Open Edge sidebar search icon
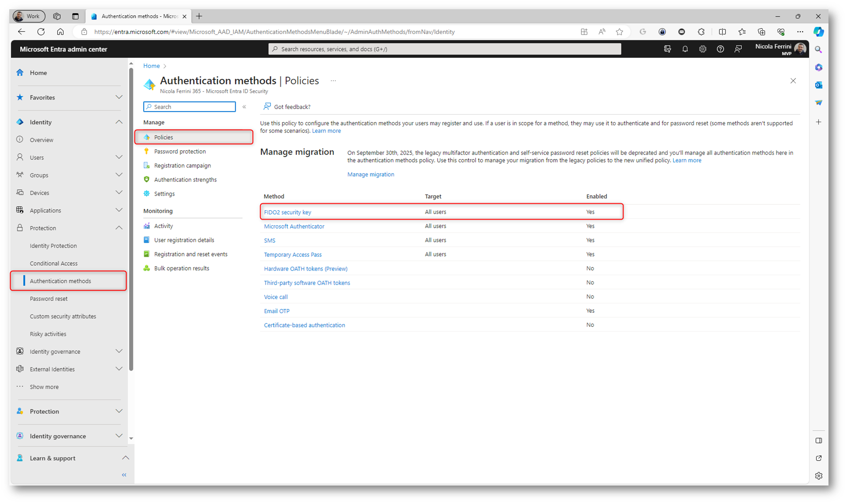 click(x=818, y=50)
